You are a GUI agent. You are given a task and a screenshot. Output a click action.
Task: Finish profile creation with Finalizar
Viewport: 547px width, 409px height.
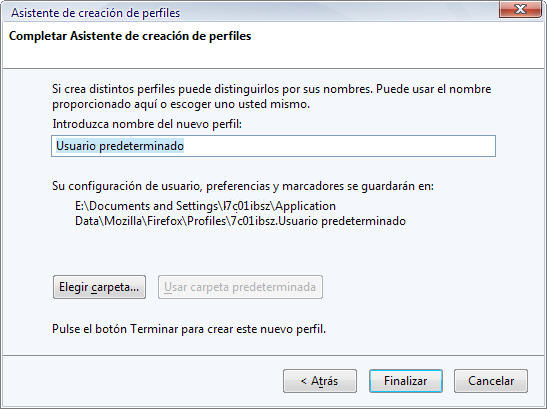coord(406,381)
